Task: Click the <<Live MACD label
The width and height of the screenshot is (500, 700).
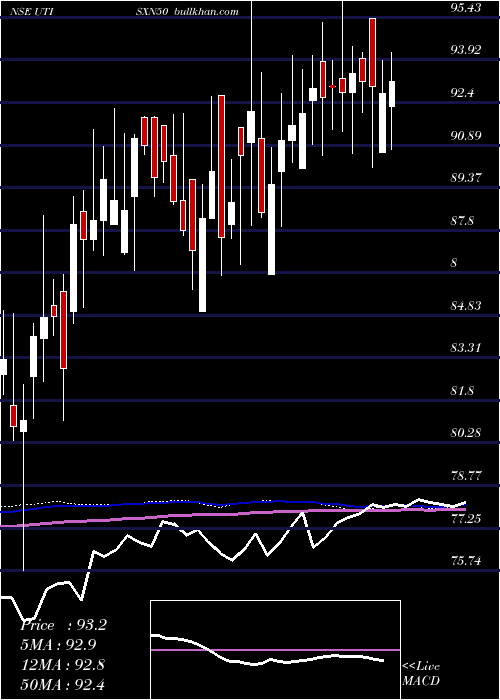Action: click(x=421, y=674)
